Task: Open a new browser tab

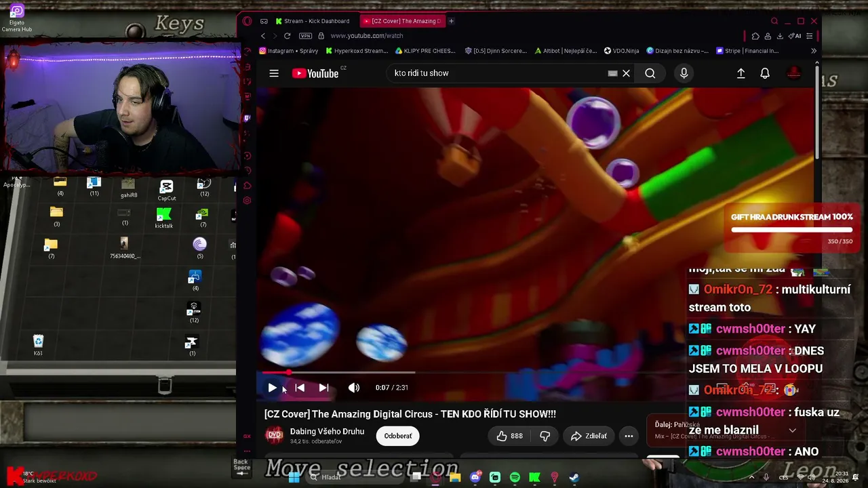Action: click(451, 21)
